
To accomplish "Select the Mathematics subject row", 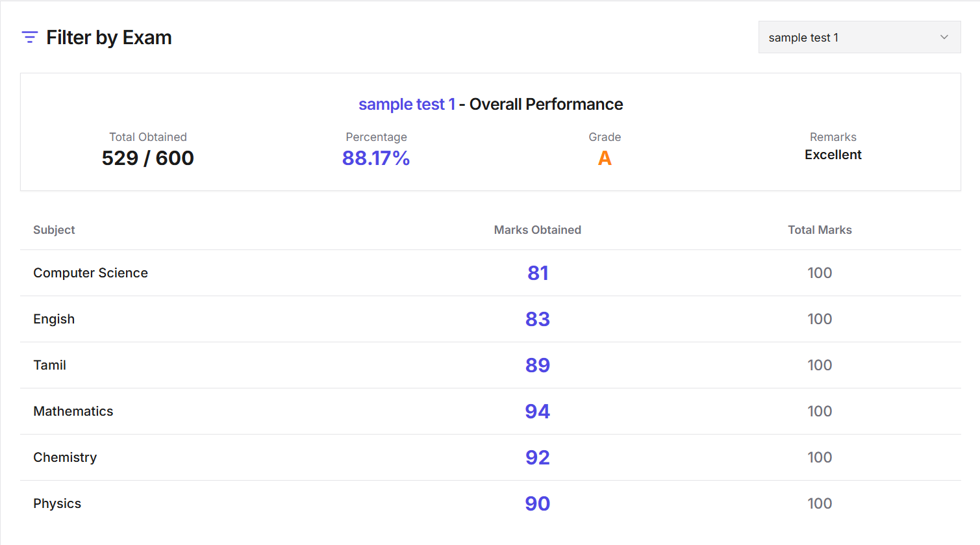I will click(x=73, y=411).
